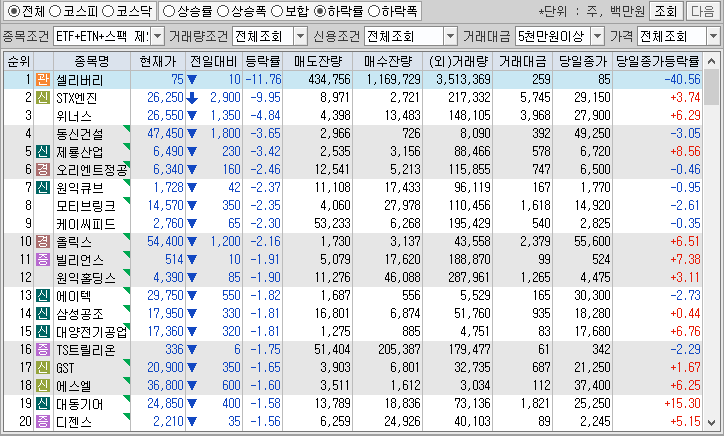
Task: Click the vertical scrollbar thumb
Action: click(712, 88)
